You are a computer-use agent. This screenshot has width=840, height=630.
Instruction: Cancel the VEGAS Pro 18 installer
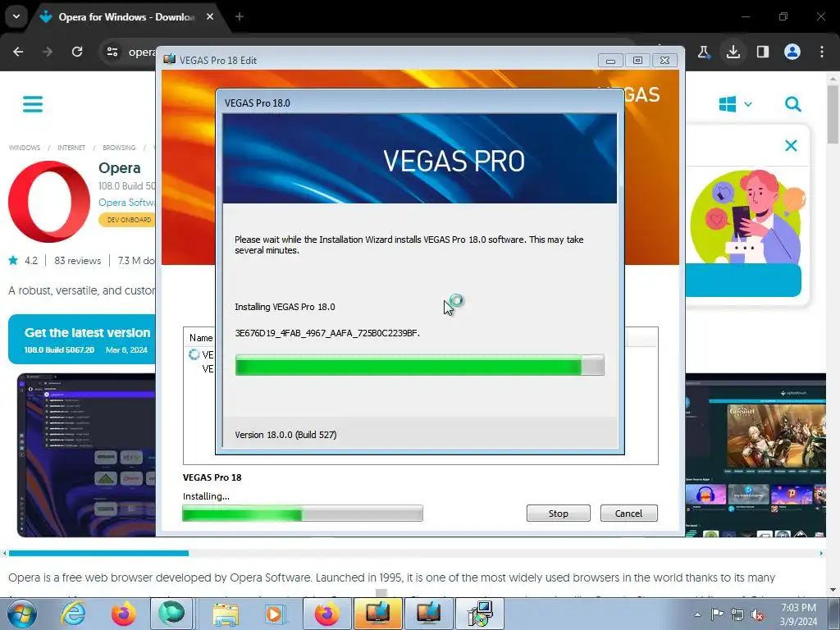[628, 514]
